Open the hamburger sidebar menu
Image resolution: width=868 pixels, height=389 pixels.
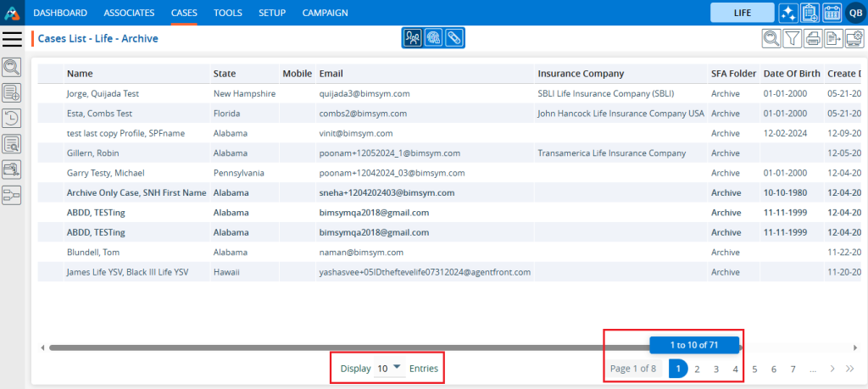[13, 38]
